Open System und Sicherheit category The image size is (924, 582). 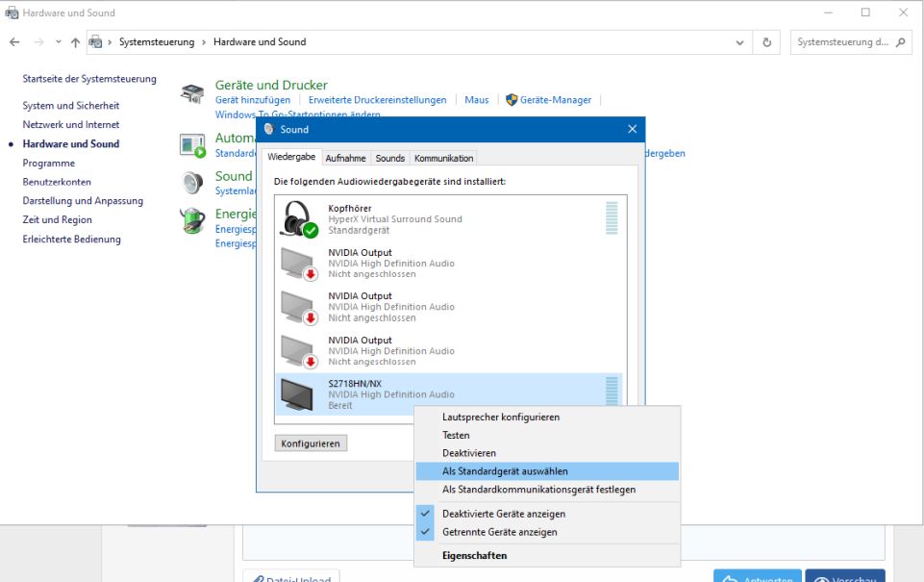[x=71, y=106]
